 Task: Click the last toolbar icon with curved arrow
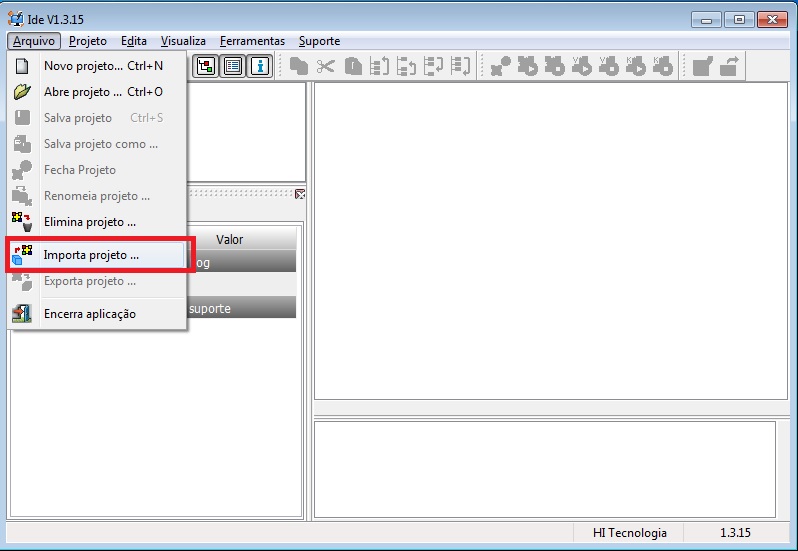coord(729,66)
